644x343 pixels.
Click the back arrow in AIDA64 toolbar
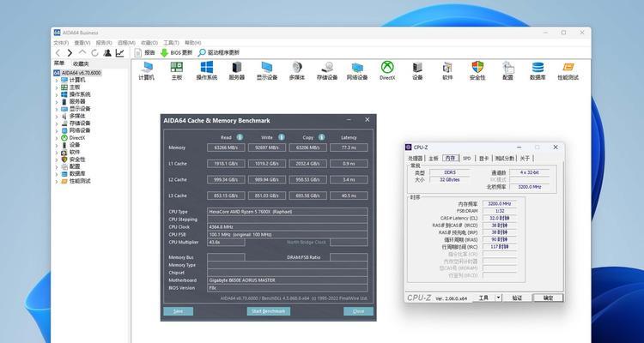pyautogui.click(x=58, y=53)
